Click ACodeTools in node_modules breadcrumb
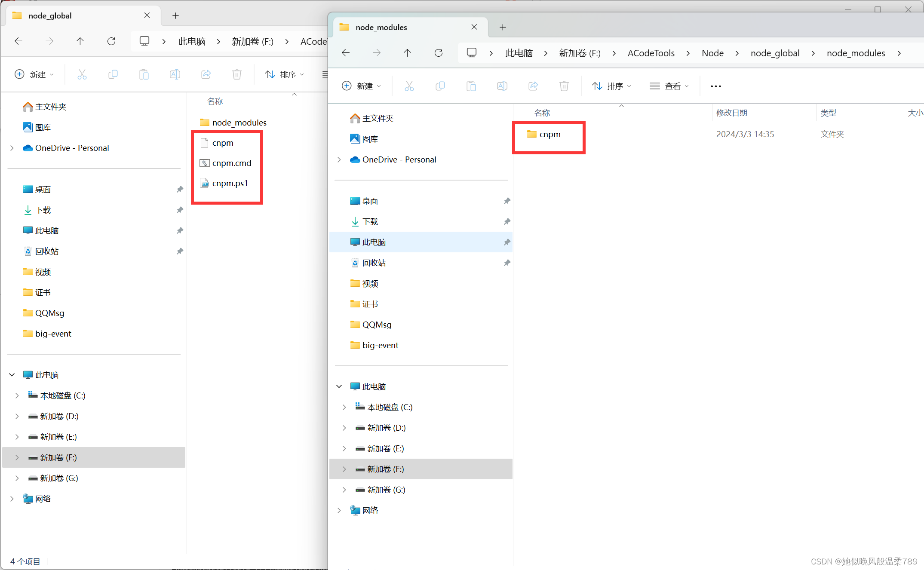Image resolution: width=924 pixels, height=570 pixels. [651, 53]
